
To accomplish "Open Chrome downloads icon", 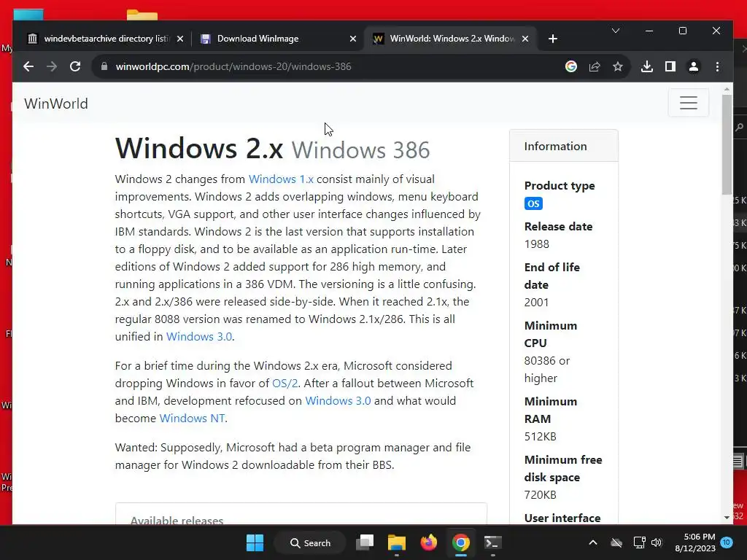I will coord(646,66).
